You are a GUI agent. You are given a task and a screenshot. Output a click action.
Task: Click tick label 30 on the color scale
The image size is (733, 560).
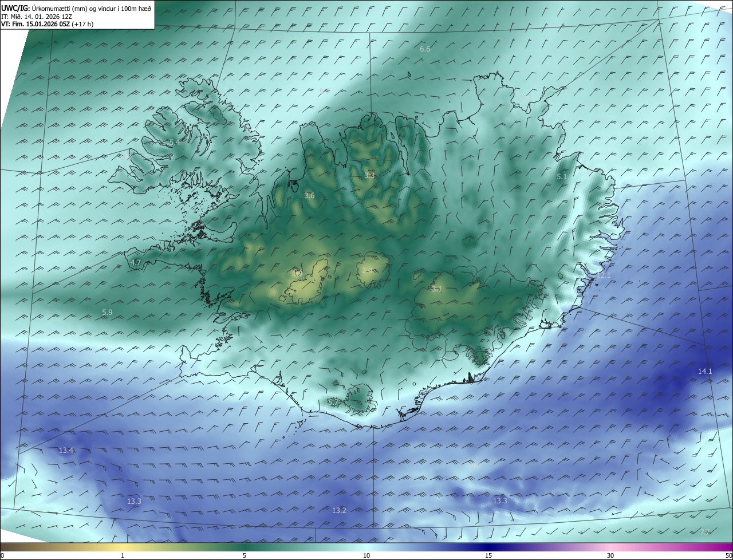(610, 555)
